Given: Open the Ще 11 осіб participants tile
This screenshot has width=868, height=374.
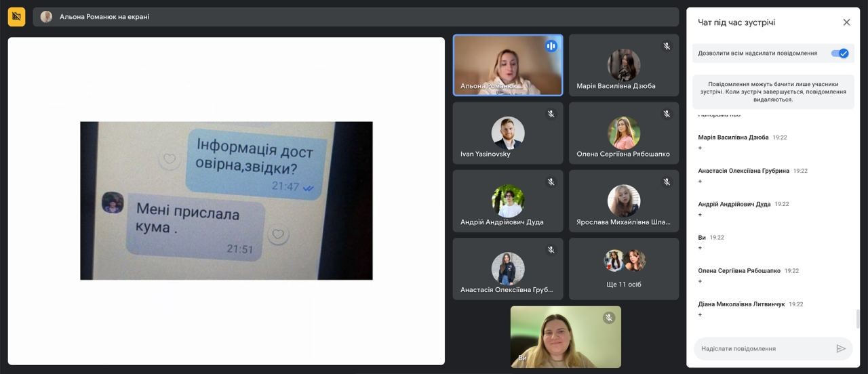Looking at the screenshot, I should pyautogui.click(x=624, y=269).
